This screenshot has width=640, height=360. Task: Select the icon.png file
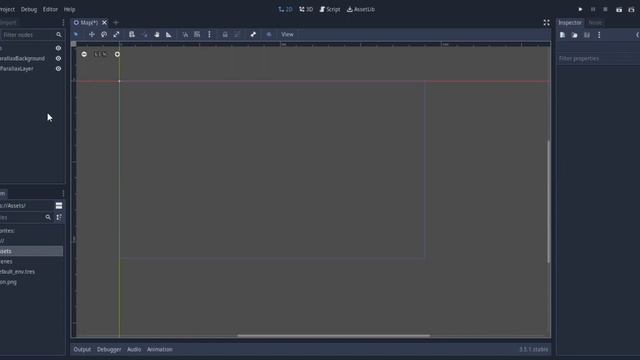(x=9, y=282)
